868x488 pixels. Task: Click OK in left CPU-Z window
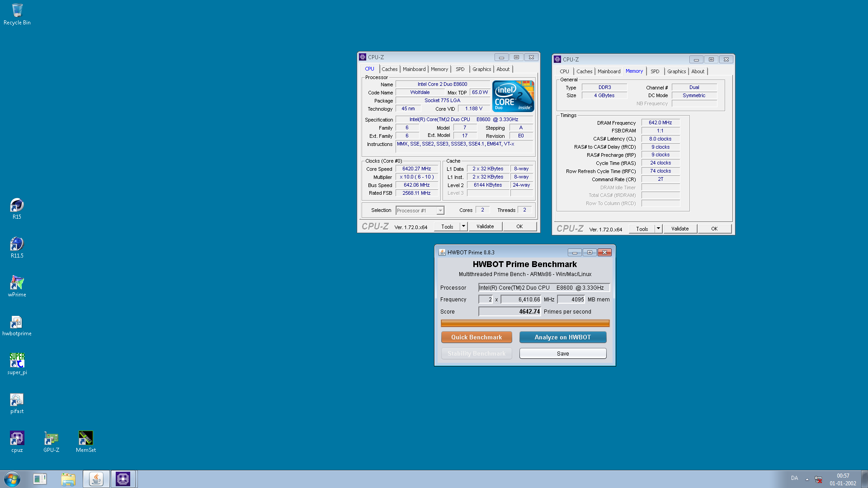click(519, 226)
